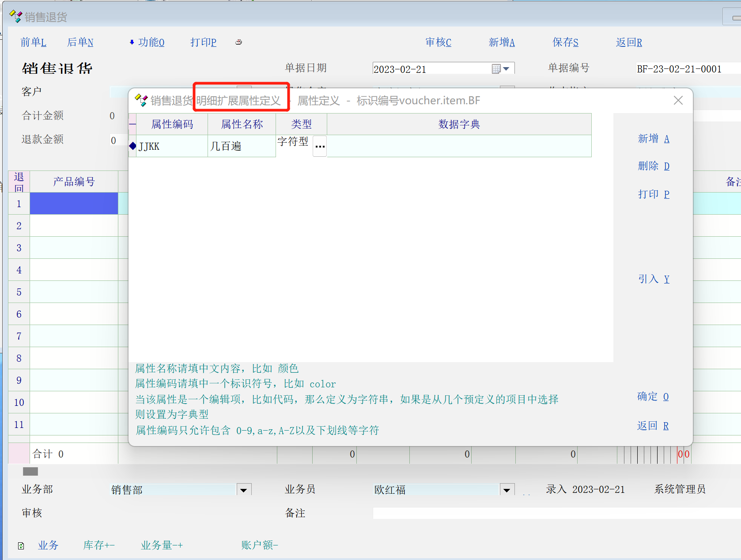Viewport: 741px width, 560px height.
Task: Click 新增 A in the dialog
Action: pos(653,139)
